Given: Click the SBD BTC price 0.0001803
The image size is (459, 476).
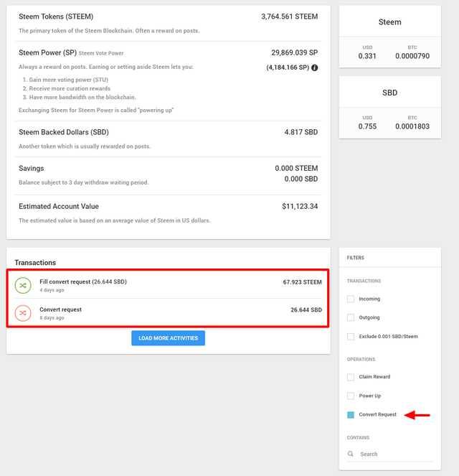Looking at the screenshot, I should click(412, 126).
